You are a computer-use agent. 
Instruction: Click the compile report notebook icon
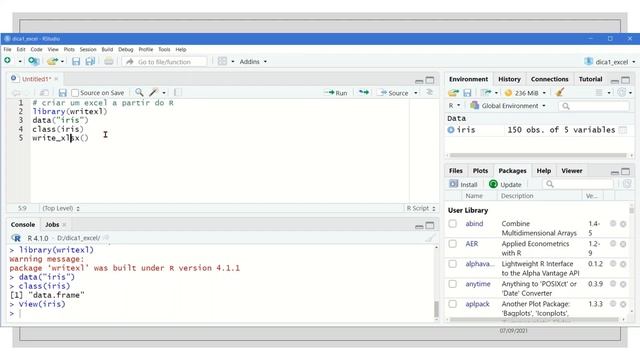click(x=178, y=93)
